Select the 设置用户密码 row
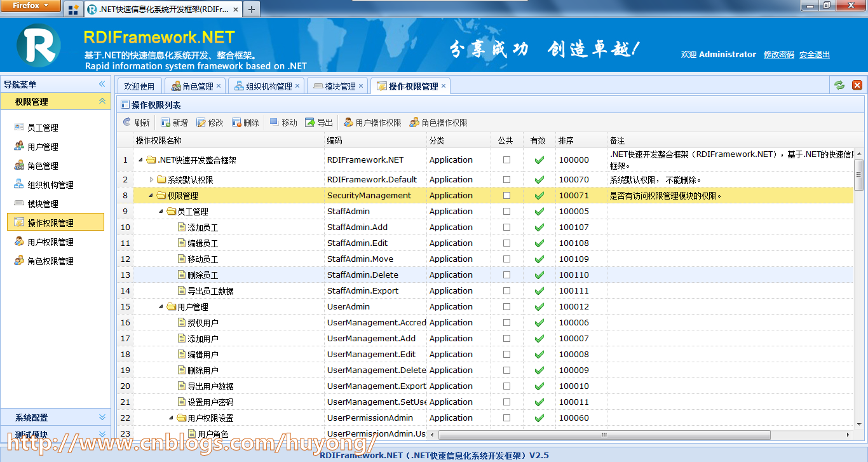The height and width of the screenshot is (462, 868). [x=485, y=402]
